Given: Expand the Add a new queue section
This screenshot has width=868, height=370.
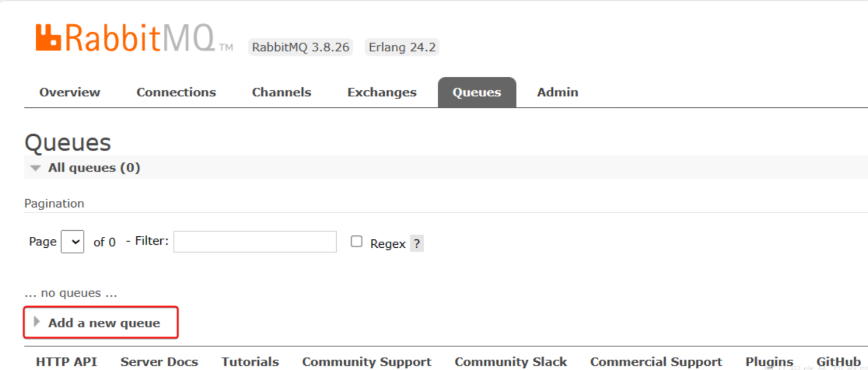Looking at the screenshot, I should [101, 322].
